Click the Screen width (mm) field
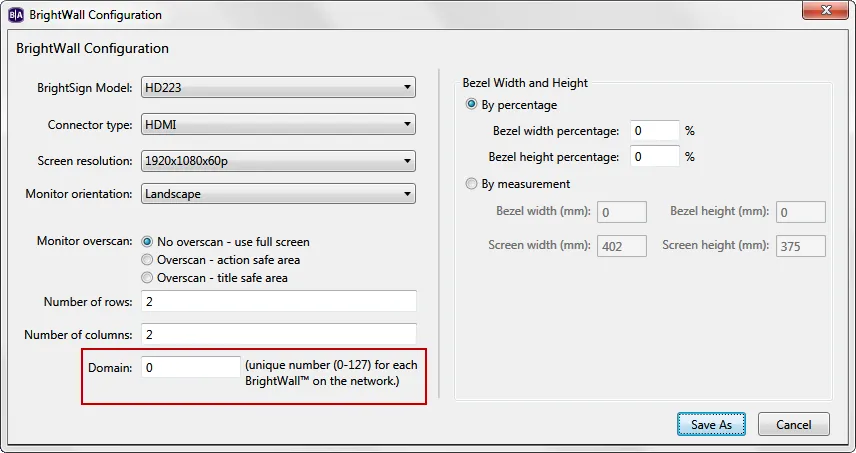The height and width of the screenshot is (453, 856). click(622, 246)
